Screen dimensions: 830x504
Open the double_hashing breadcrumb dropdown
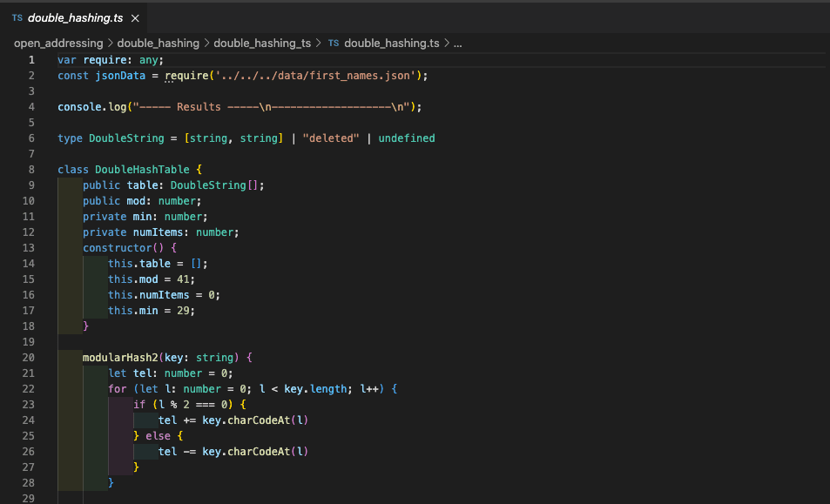[x=159, y=43]
